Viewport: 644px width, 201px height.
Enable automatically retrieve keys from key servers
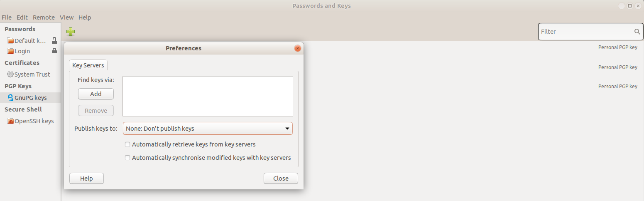tap(127, 144)
